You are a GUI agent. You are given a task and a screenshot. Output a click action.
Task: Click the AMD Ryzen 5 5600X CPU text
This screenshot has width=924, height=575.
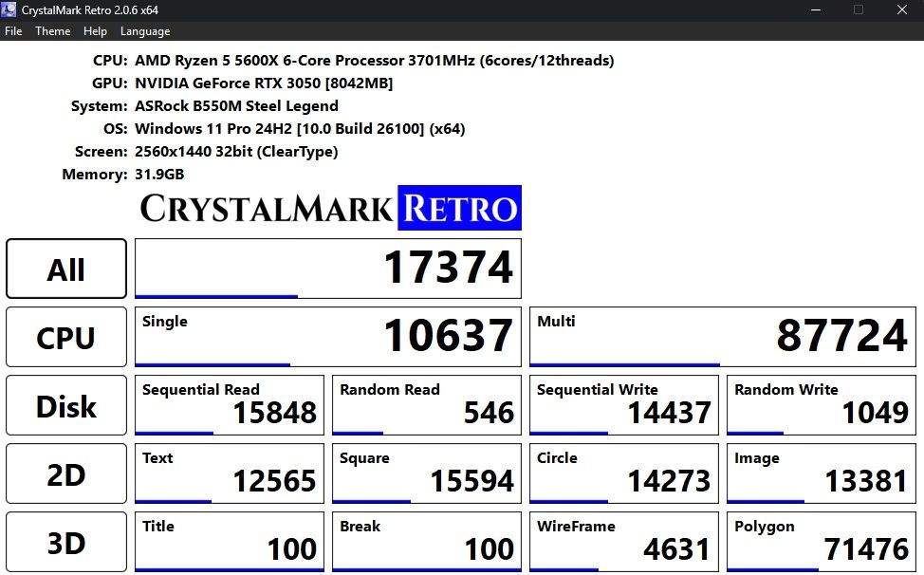pyautogui.click(x=374, y=61)
